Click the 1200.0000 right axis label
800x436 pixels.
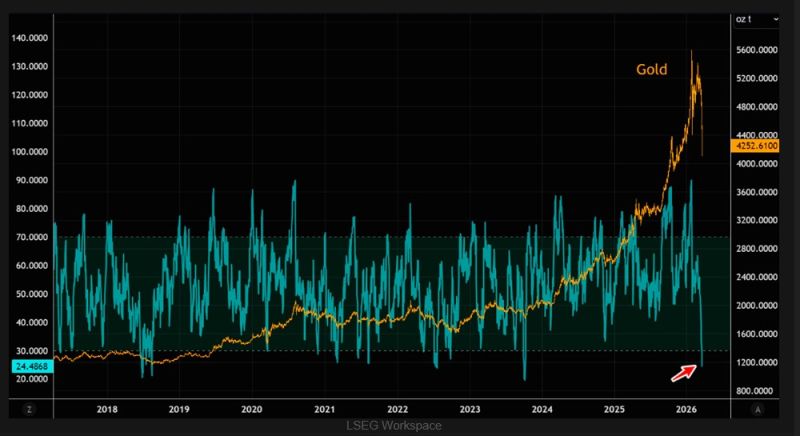[x=757, y=363]
